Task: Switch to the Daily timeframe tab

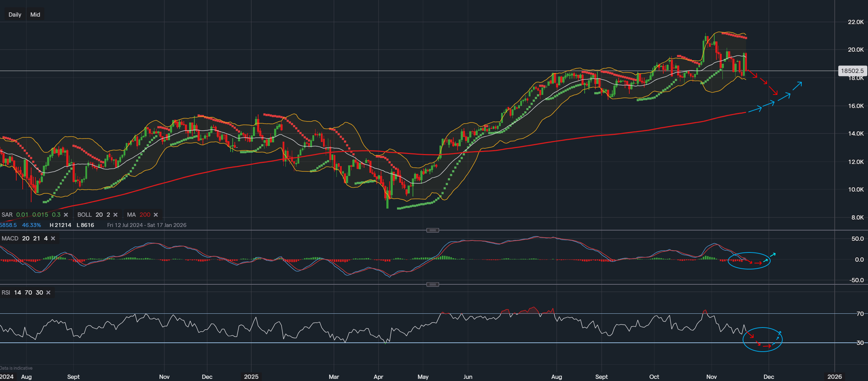Action: 14,15
